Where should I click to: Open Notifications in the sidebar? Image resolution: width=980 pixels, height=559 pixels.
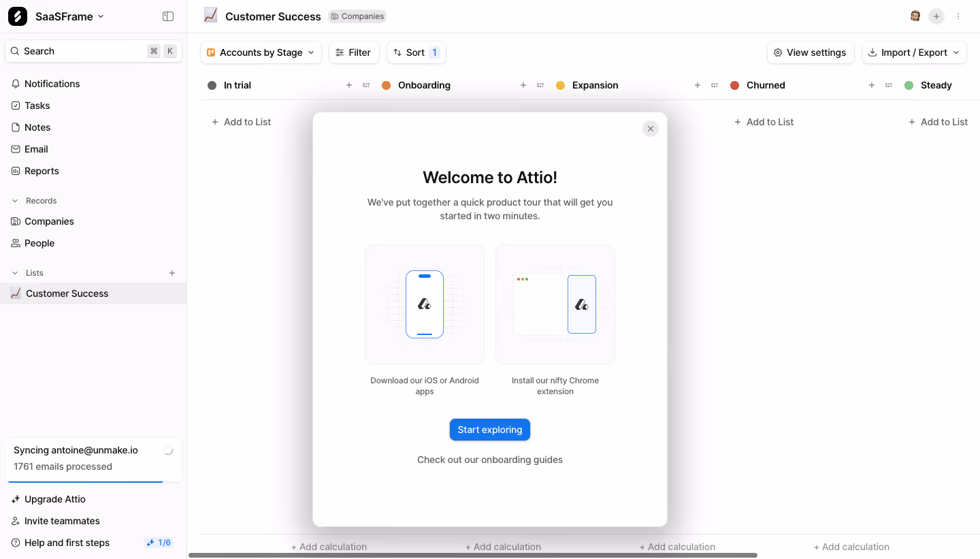93,84
